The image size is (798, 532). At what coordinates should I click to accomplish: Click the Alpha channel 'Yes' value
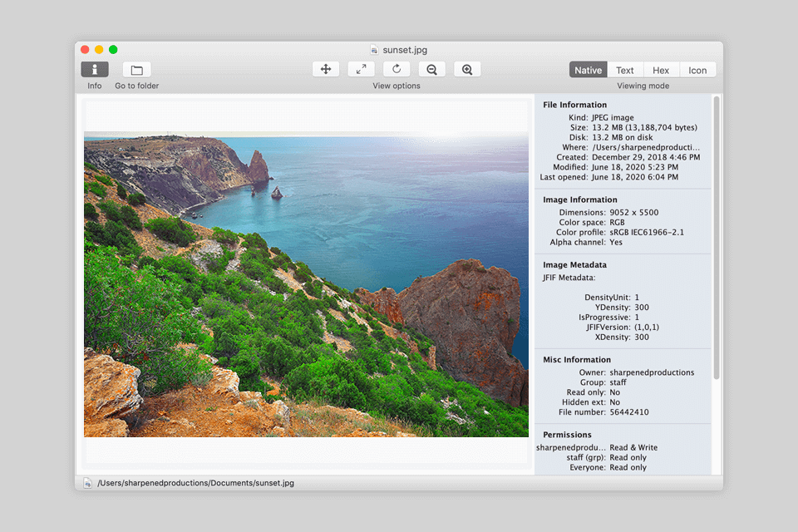point(616,243)
